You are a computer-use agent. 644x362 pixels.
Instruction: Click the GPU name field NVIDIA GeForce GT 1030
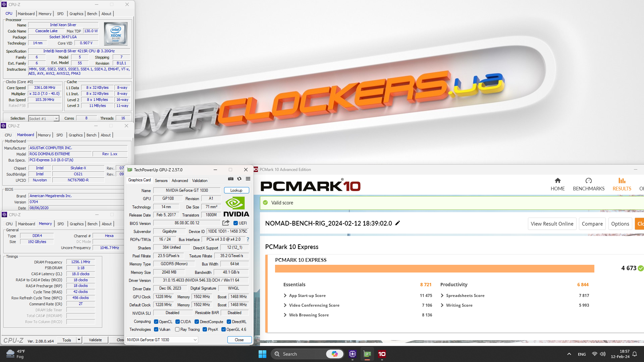pos(187,190)
